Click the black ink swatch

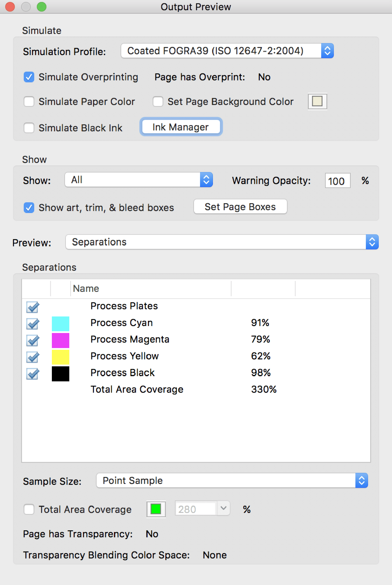point(61,374)
